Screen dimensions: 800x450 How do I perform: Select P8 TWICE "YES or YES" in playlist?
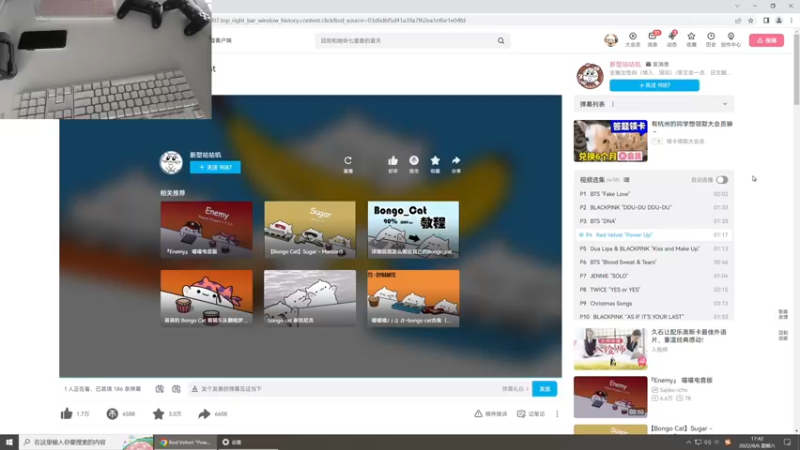point(654,290)
